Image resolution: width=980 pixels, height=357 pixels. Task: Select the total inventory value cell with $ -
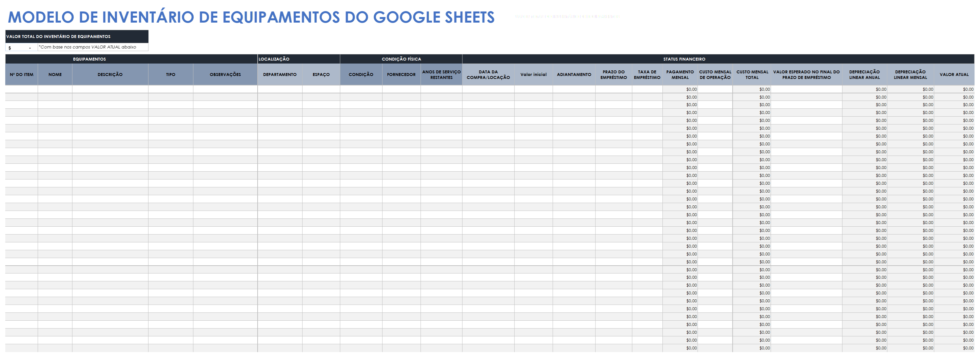point(22,47)
